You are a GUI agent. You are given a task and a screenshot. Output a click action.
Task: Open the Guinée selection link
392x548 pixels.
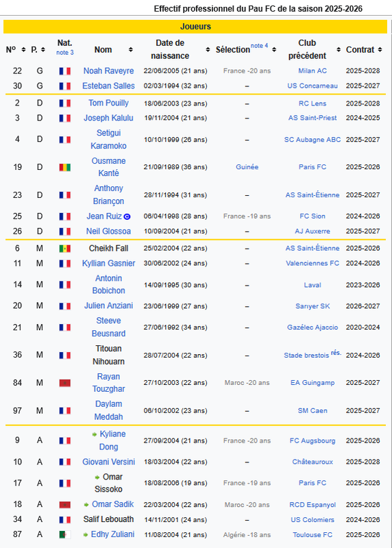[x=247, y=167]
